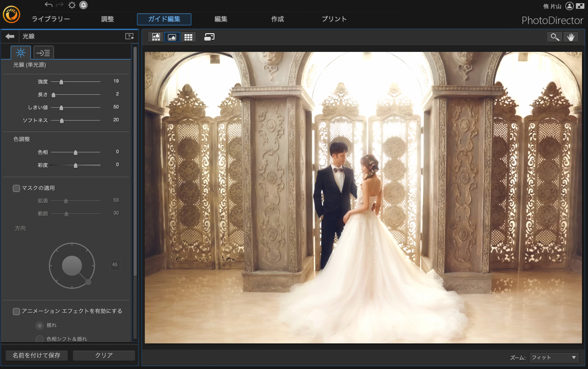Open secondary monitor display icon
This screenshot has width=588, height=369.
(x=209, y=37)
